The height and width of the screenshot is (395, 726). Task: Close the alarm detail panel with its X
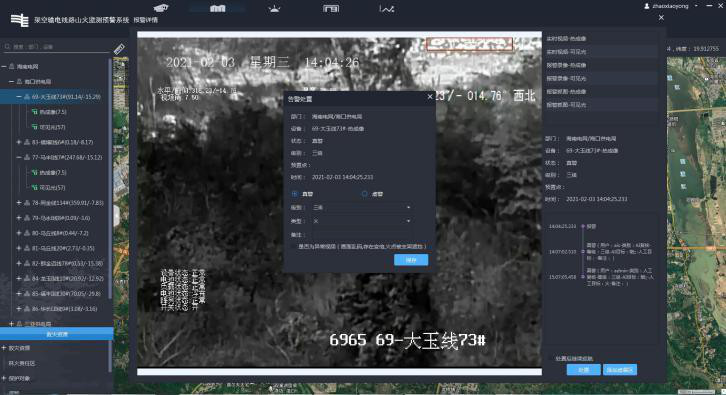coord(661,18)
